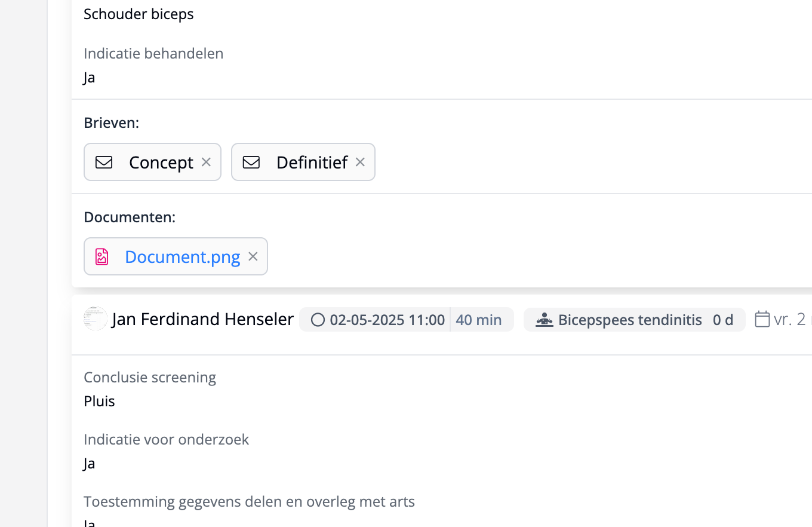The width and height of the screenshot is (812, 527).
Task: Select the Bicepspees tendinitis diagnosis badge
Action: point(629,320)
